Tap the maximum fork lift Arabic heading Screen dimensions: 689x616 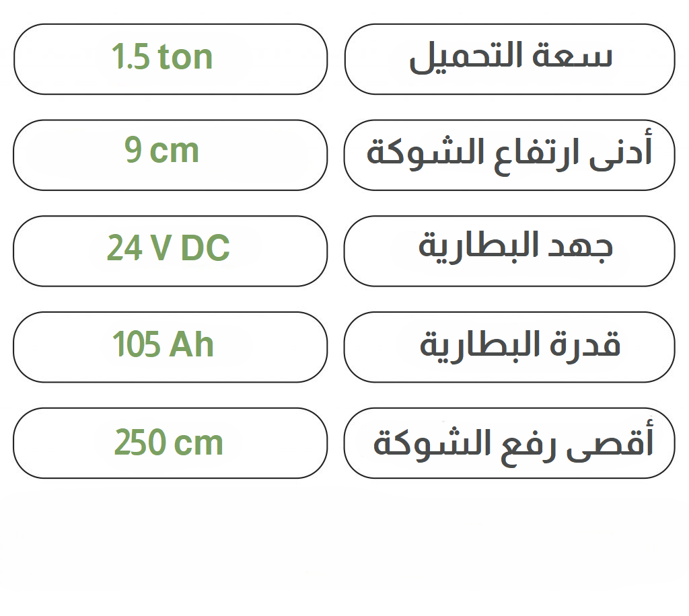click(x=509, y=443)
